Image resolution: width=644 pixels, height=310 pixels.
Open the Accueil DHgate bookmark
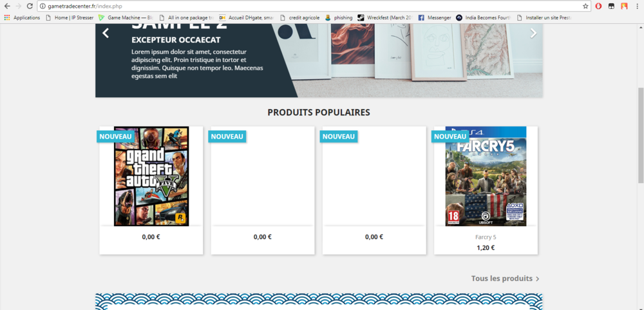click(x=247, y=17)
